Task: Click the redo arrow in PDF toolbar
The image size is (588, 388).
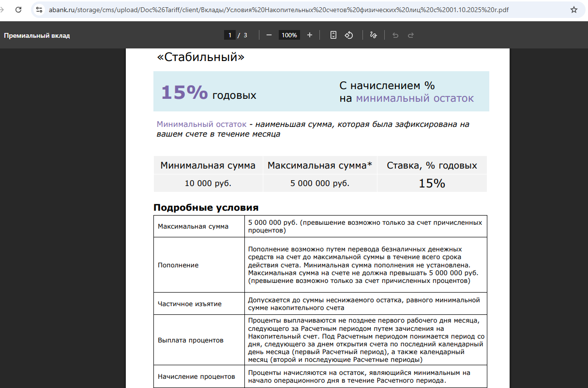Action: 411,35
